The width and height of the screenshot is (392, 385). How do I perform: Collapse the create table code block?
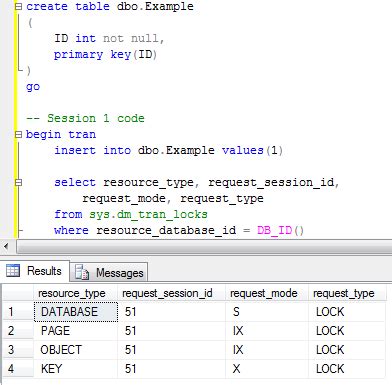point(19,6)
